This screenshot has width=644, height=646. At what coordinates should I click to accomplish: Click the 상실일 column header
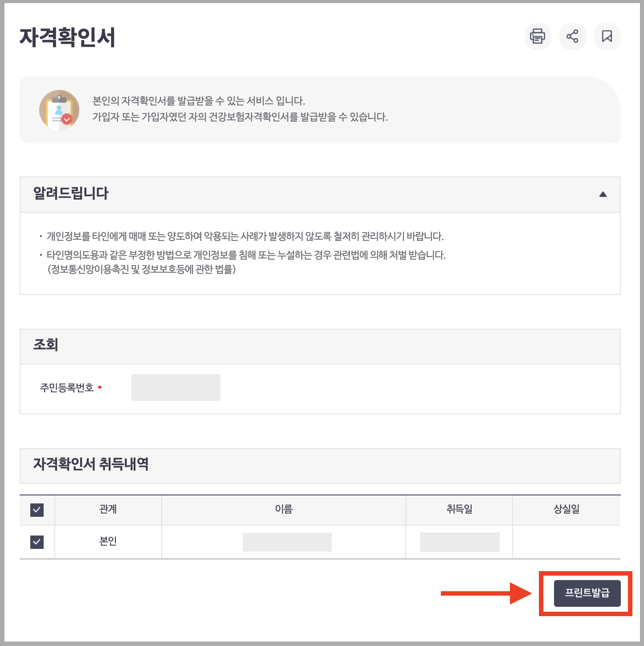tap(567, 509)
